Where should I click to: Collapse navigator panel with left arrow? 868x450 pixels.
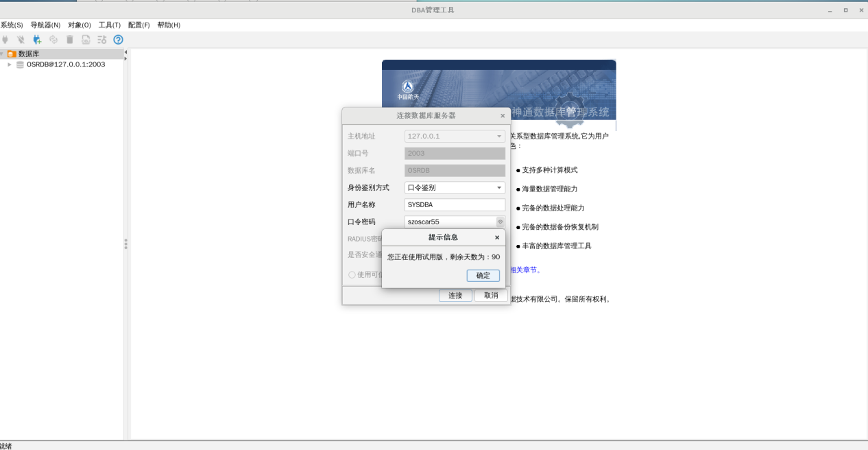pos(125,52)
